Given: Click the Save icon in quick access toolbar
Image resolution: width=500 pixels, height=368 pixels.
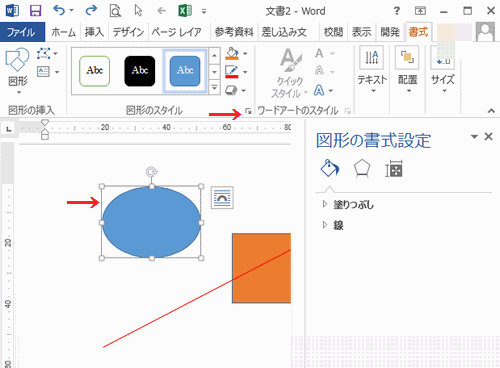Looking at the screenshot, I should (x=35, y=11).
